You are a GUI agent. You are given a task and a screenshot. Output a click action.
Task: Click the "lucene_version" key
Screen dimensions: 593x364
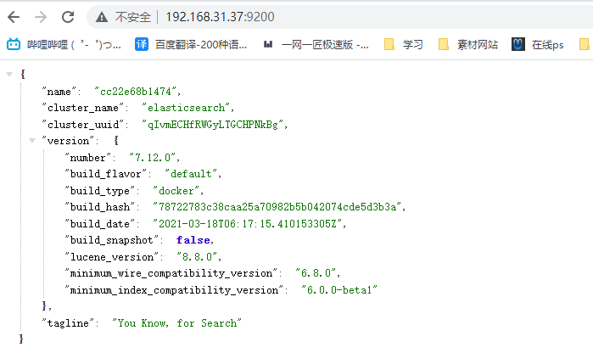click(112, 256)
